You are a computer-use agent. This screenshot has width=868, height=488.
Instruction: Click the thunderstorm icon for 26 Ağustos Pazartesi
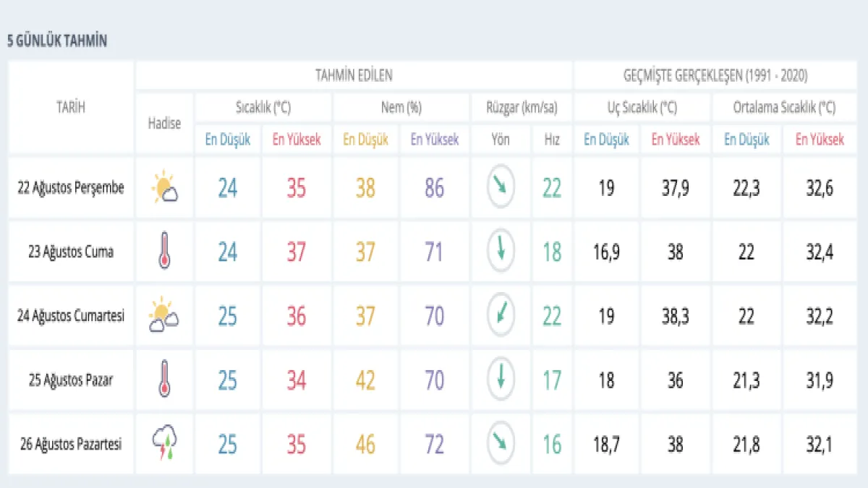point(164,443)
